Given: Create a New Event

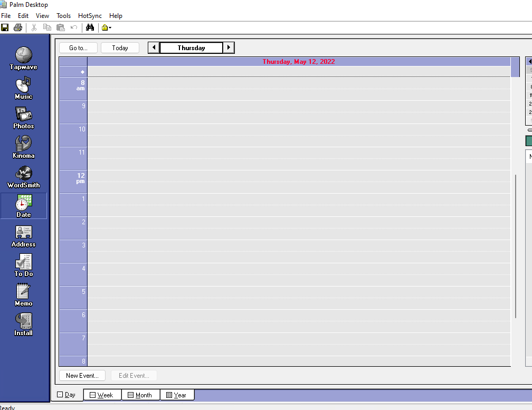Looking at the screenshot, I should (82, 375).
